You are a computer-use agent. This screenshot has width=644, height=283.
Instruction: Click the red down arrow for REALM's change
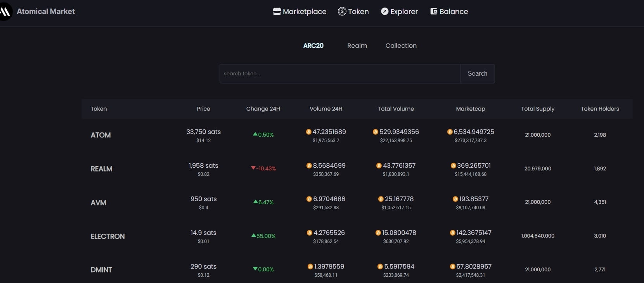coord(253,168)
